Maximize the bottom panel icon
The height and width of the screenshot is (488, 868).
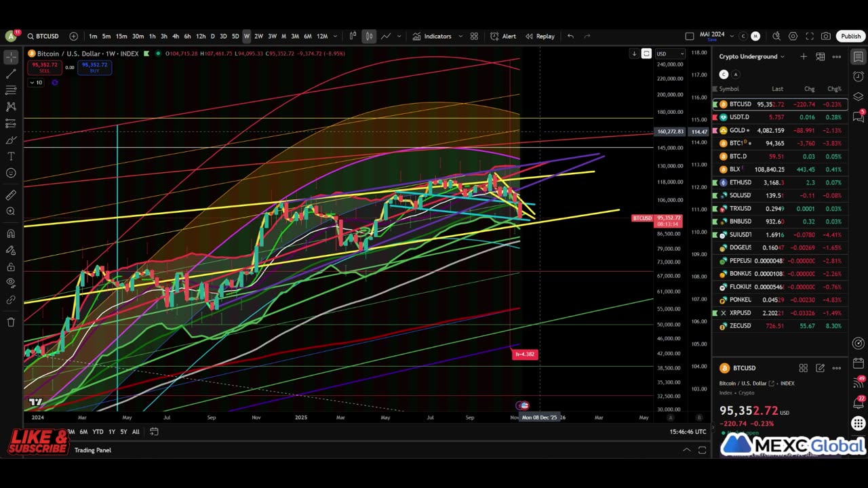(703, 450)
